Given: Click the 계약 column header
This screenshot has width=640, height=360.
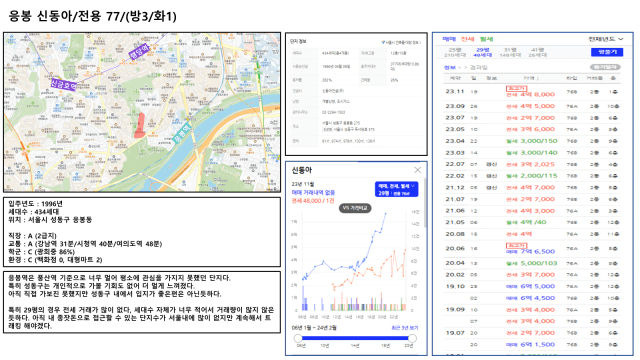Looking at the screenshot, I should (x=455, y=78).
